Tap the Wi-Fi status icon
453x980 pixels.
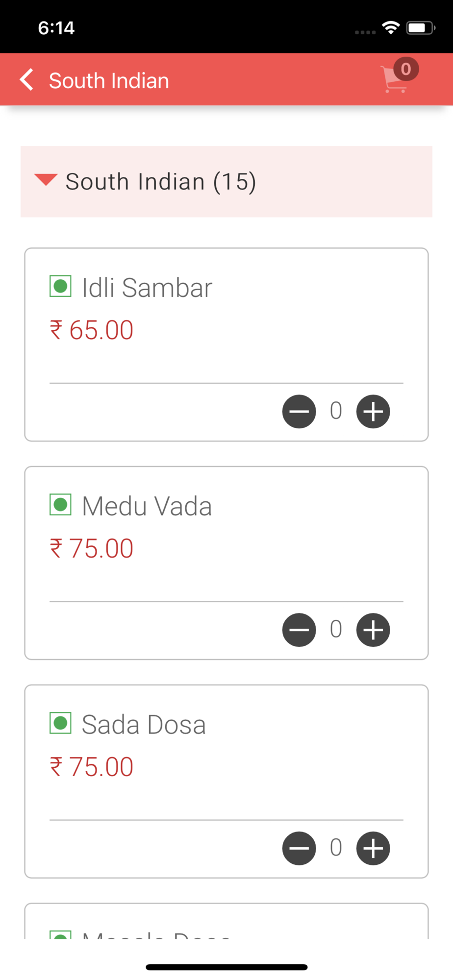(x=391, y=27)
